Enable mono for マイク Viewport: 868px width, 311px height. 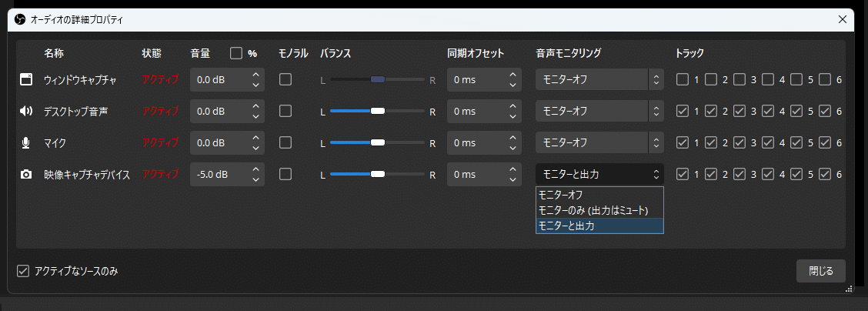coord(285,142)
